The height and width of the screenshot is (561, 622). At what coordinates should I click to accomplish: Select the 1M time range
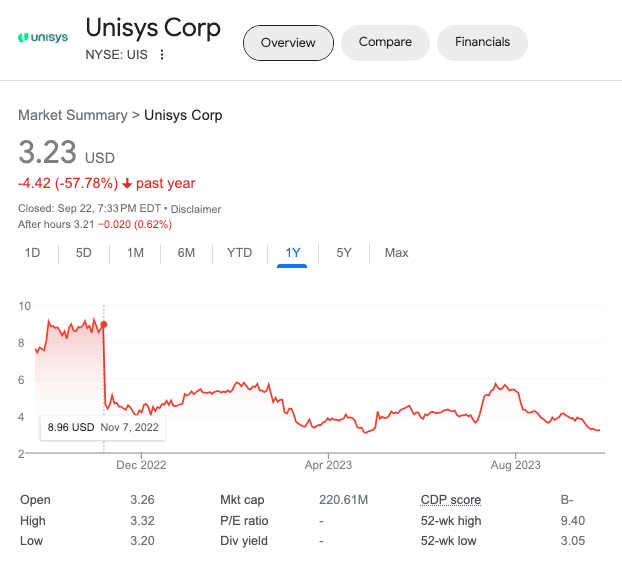point(135,253)
